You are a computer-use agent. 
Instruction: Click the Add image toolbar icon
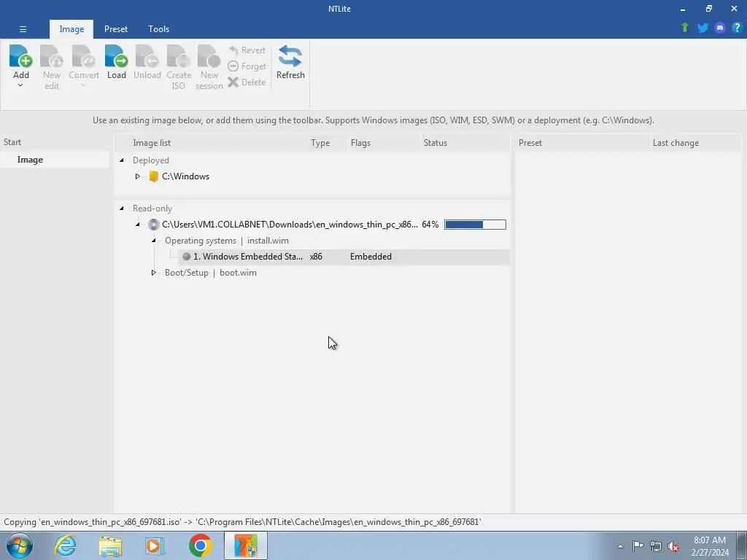pos(21,56)
